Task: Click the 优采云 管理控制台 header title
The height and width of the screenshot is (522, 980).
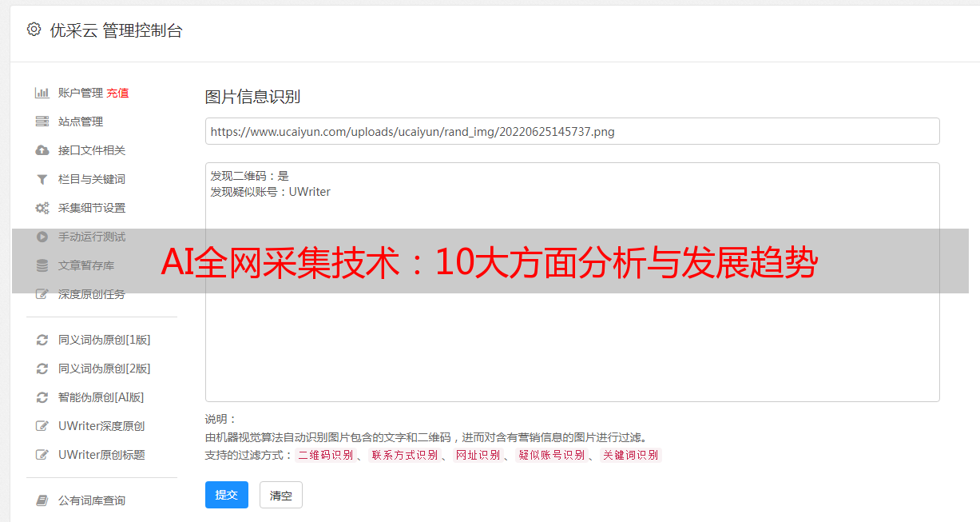Action: [117, 30]
